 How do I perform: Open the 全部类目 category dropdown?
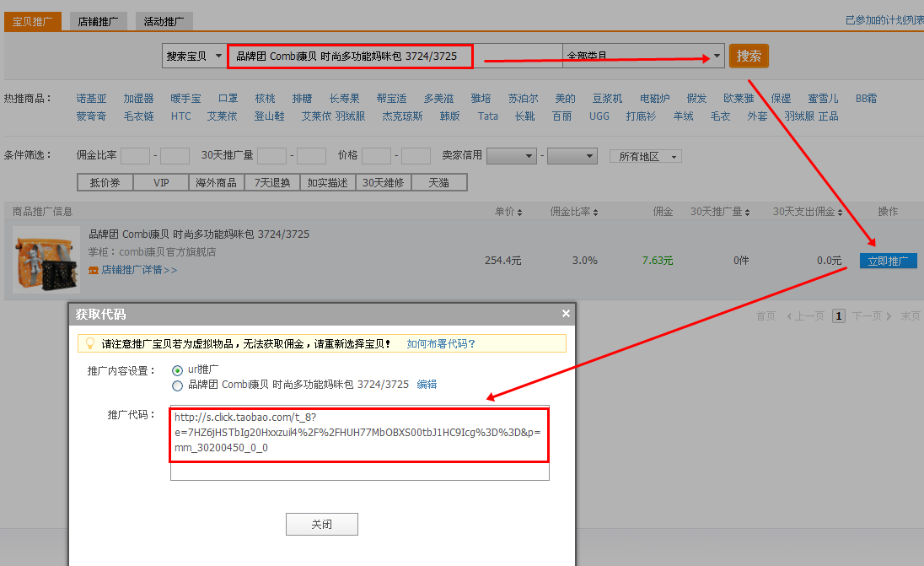[x=643, y=56]
